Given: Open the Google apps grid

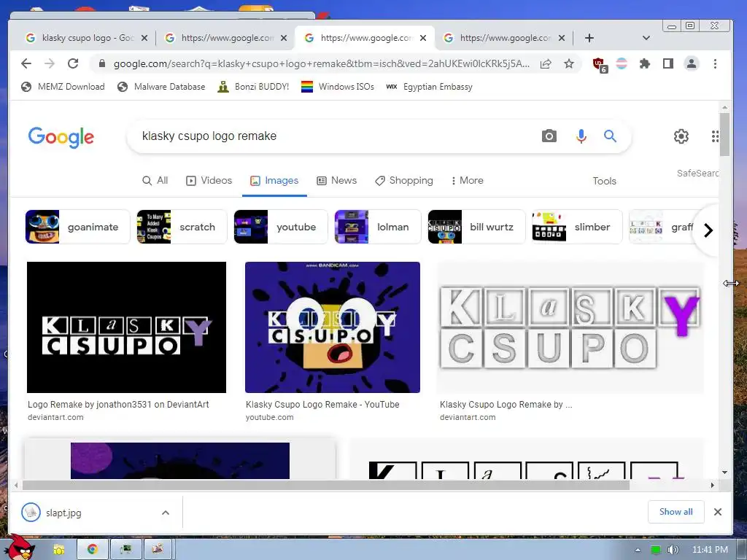Looking at the screenshot, I should pyautogui.click(x=715, y=136).
